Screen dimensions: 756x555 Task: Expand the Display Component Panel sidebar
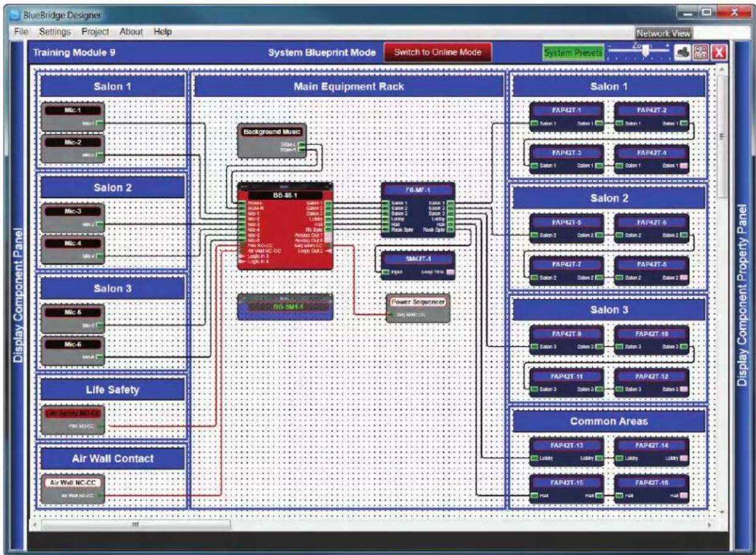click(x=18, y=295)
